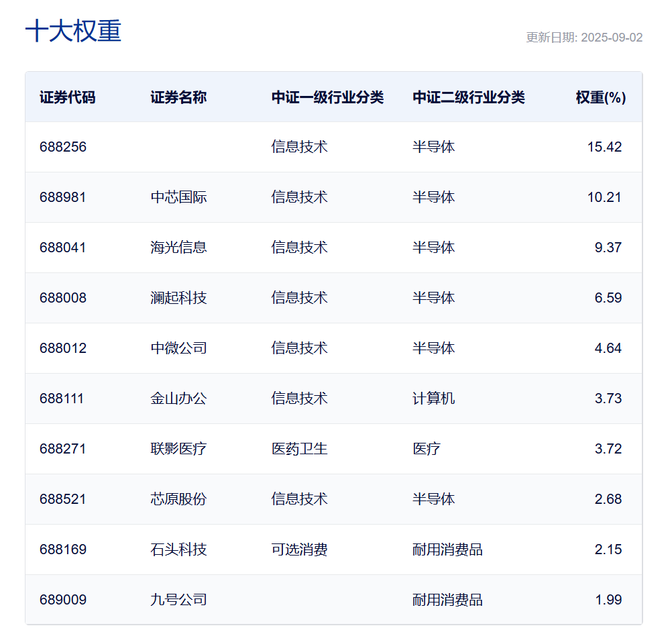This screenshot has height=632, width=672.
Task: Click weight value 6.59
Action: tap(608, 298)
